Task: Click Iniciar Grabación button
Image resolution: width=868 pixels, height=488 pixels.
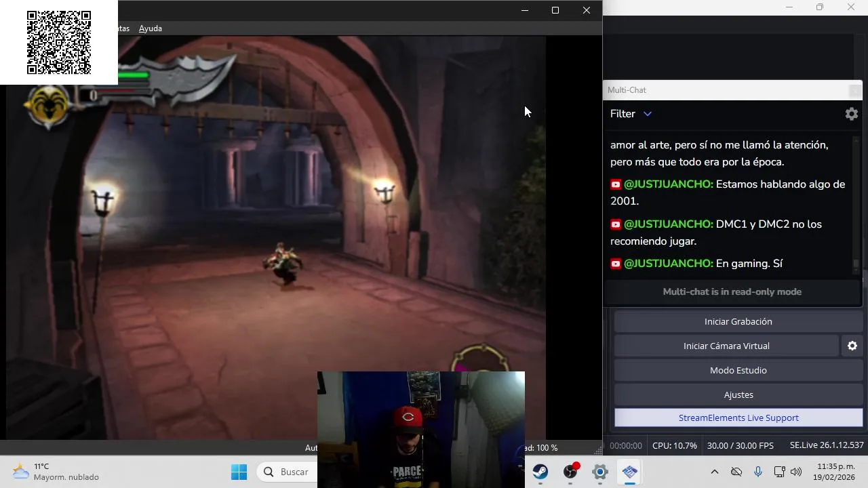Action: [738, 321]
